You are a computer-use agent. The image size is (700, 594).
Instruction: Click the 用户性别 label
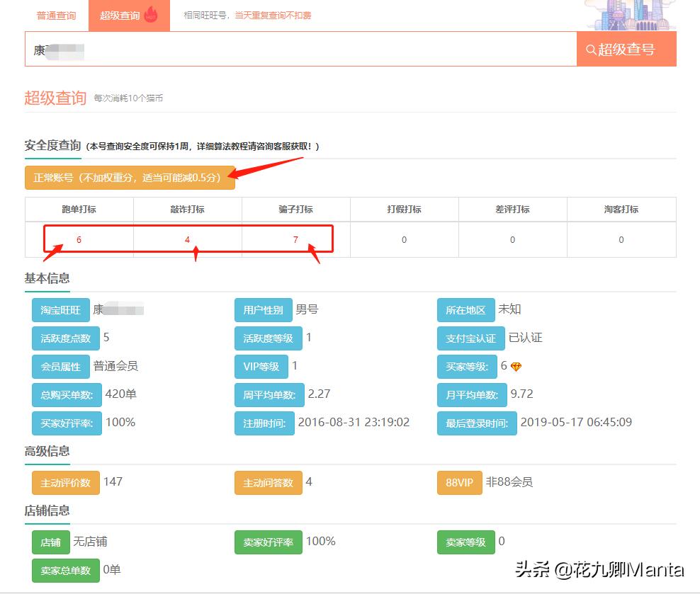coord(264,310)
